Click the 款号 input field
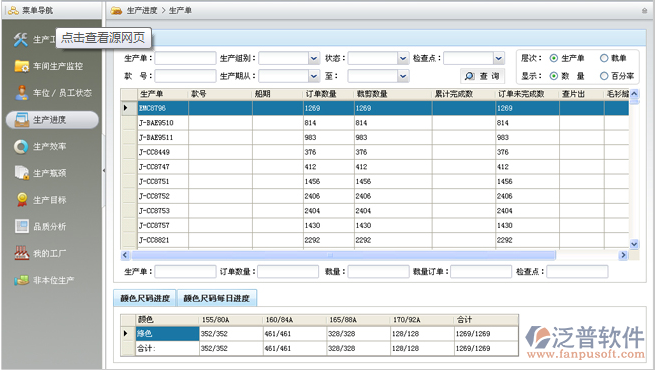The height and width of the screenshot is (370, 655). 185,76
